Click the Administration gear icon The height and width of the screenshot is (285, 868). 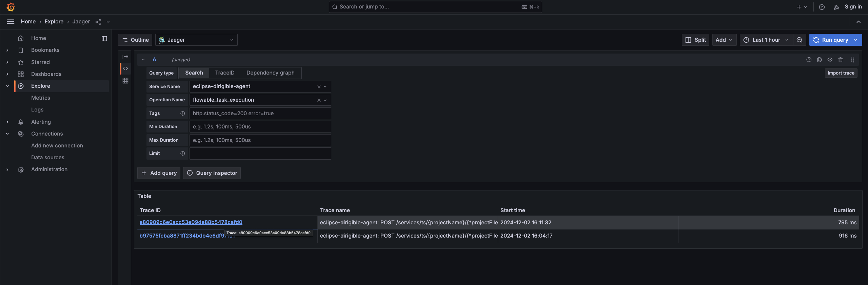tap(21, 169)
